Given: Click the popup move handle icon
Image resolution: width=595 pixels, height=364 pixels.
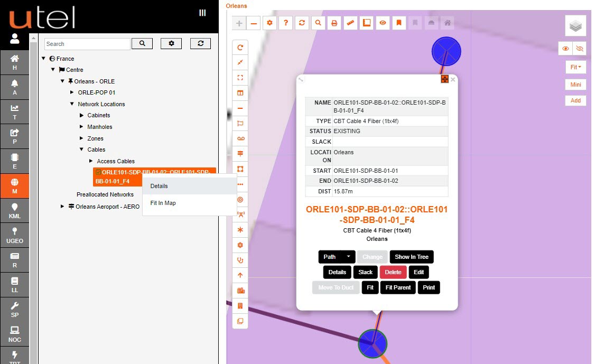Looking at the screenshot, I should pyautogui.click(x=445, y=79).
